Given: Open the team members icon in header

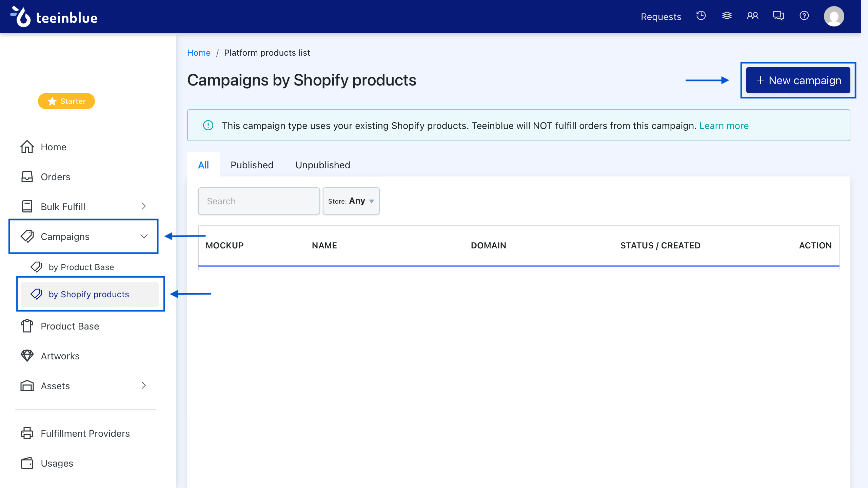Looking at the screenshot, I should (752, 16).
